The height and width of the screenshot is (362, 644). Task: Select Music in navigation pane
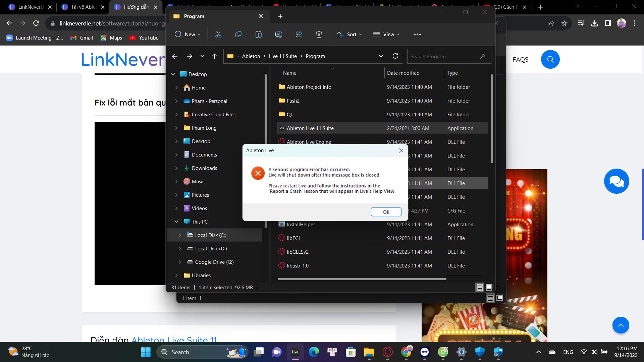pos(198,182)
